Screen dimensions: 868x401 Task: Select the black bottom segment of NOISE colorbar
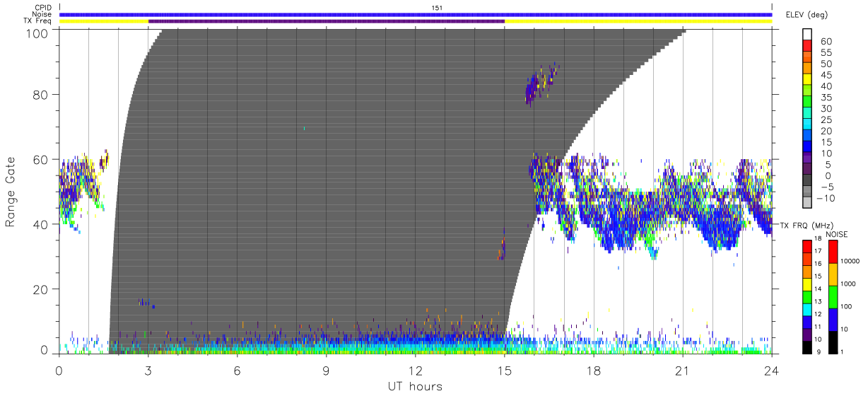pyautogui.click(x=834, y=342)
